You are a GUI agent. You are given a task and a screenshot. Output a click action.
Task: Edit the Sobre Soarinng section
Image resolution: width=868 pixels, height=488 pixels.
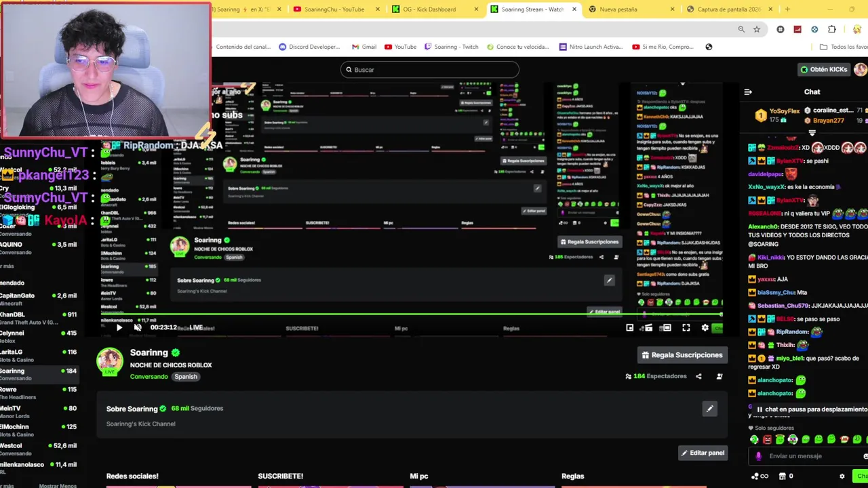(x=709, y=409)
